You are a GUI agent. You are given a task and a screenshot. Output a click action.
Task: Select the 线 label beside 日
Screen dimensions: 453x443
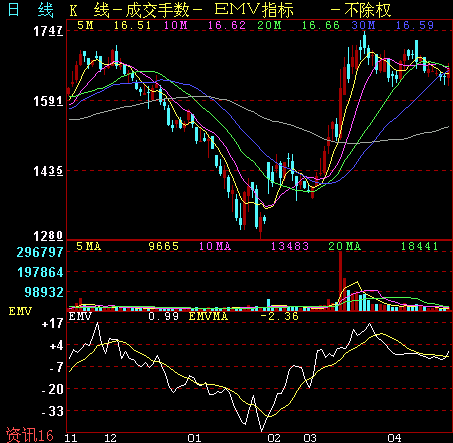click(x=46, y=10)
